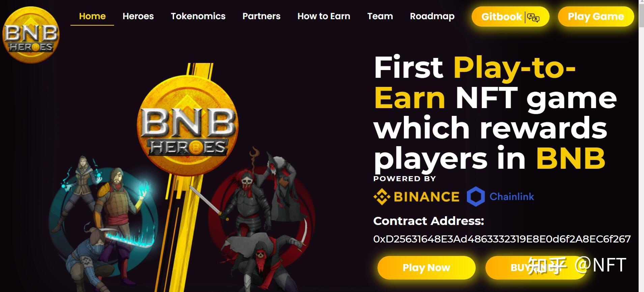Click the contract address text
The height and width of the screenshot is (292, 644).
click(x=502, y=239)
